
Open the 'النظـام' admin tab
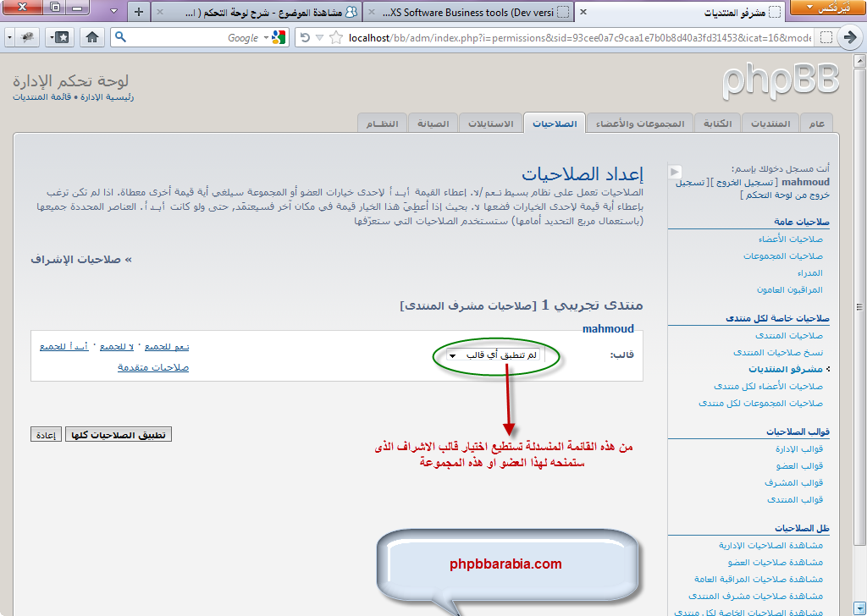tap(382, 124)
